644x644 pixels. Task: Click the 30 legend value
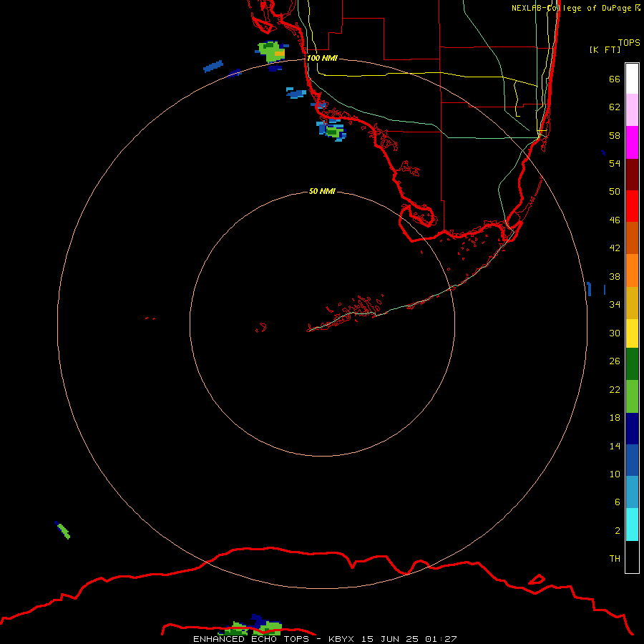pyautogui.click(x=615, y=333)
